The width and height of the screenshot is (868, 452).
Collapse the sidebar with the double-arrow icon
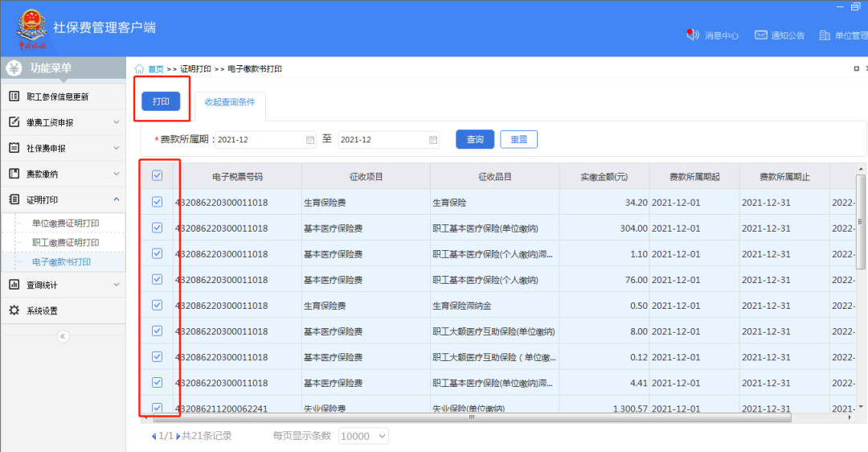click(63, 336)
